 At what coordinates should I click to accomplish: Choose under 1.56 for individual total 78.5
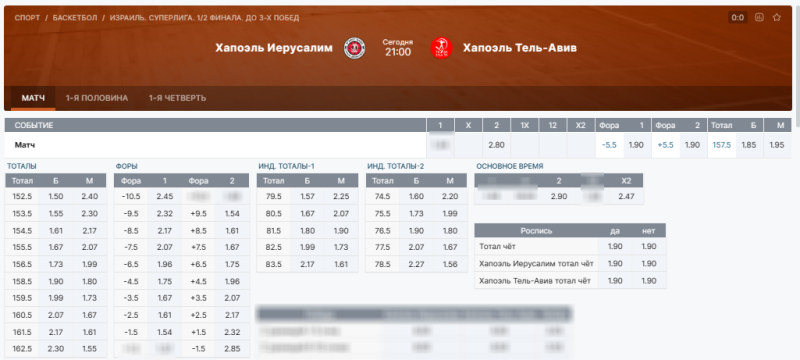(450, 264)
